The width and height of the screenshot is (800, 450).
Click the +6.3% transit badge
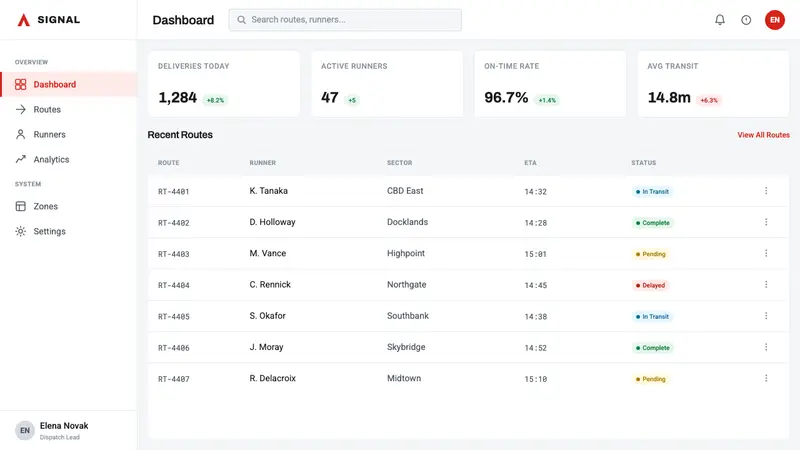[709, 100]
